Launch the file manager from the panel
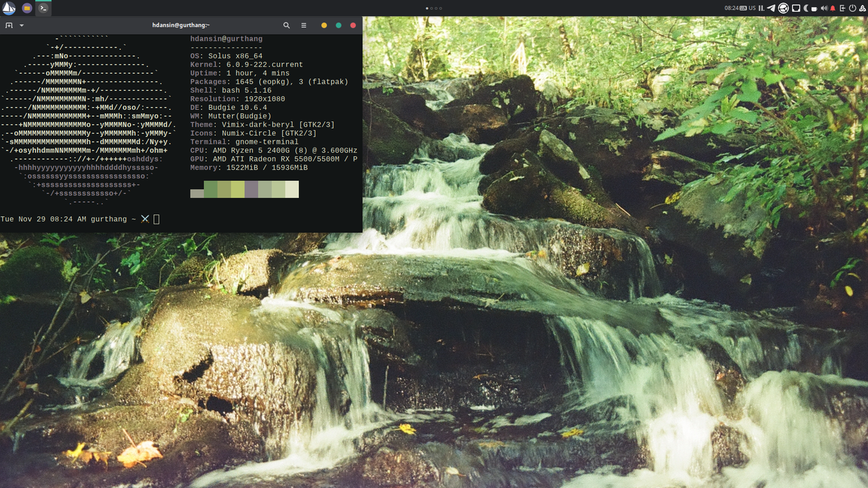Viewport: 868px width, 488px height. pos(26,8)
